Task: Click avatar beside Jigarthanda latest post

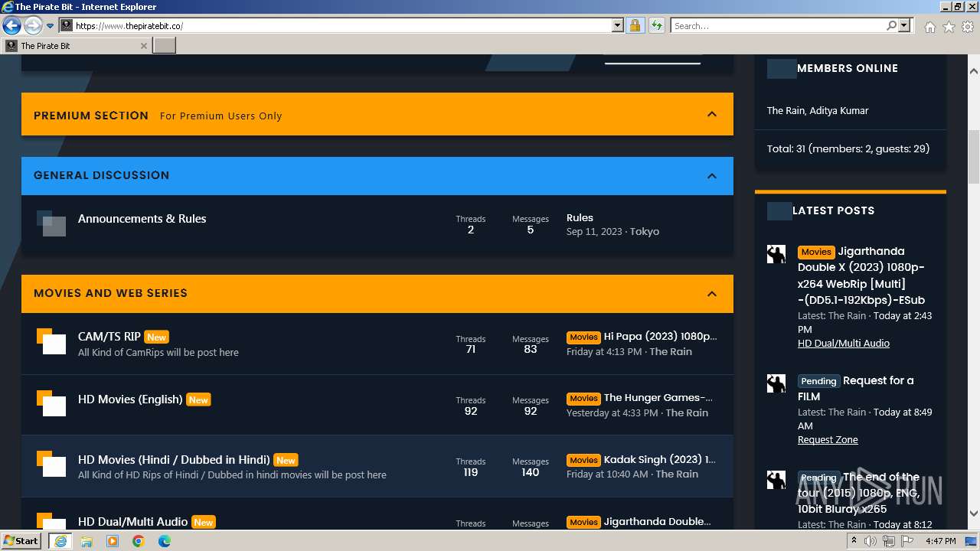Action: point(776,255)
